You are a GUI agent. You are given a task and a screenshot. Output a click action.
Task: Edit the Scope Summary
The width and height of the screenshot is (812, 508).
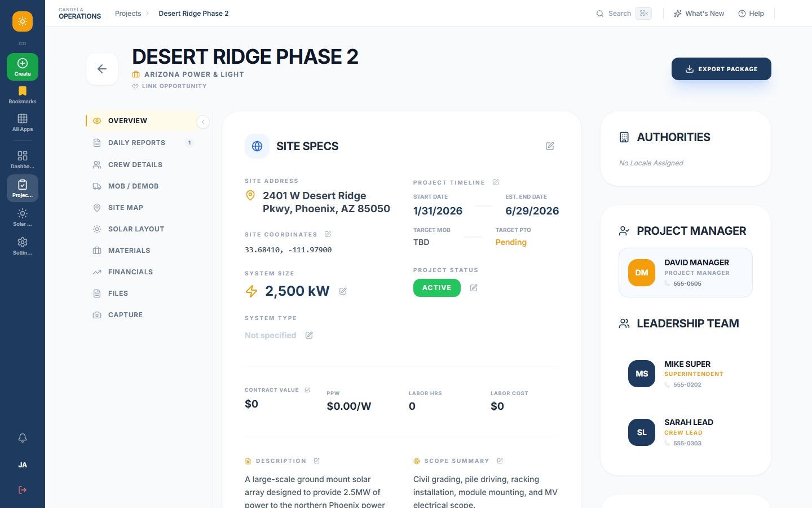click(500, 461)
